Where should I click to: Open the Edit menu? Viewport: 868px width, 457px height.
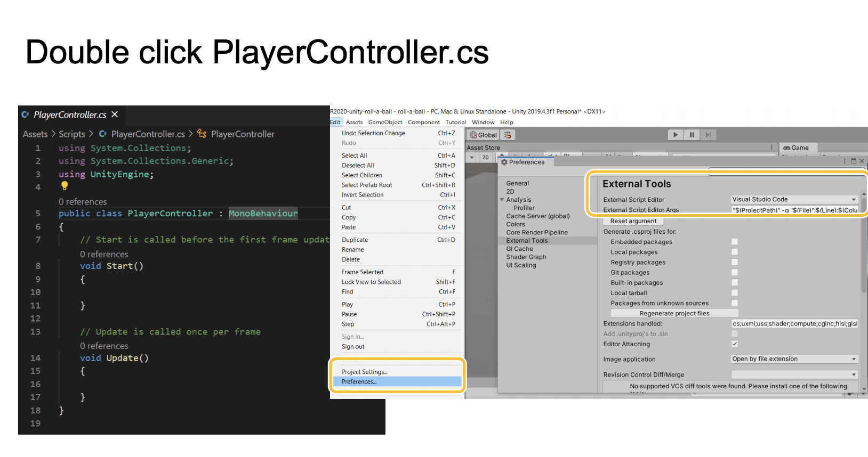335,122
